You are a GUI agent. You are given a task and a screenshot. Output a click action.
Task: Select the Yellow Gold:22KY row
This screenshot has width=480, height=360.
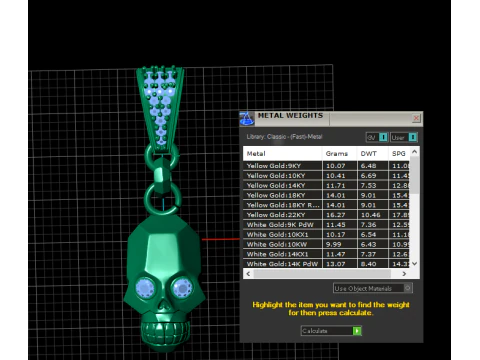(326, 215)
